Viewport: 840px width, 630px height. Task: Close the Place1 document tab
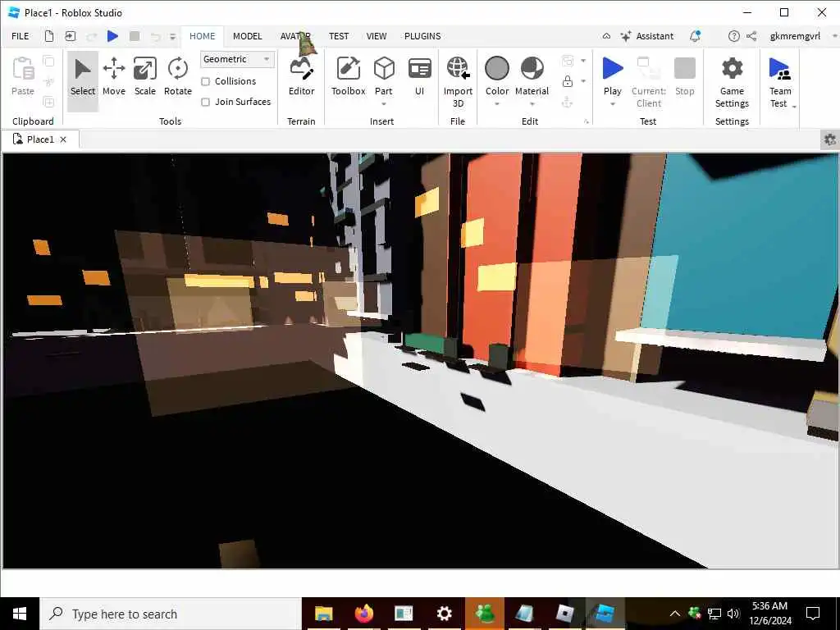coord(63,139)
